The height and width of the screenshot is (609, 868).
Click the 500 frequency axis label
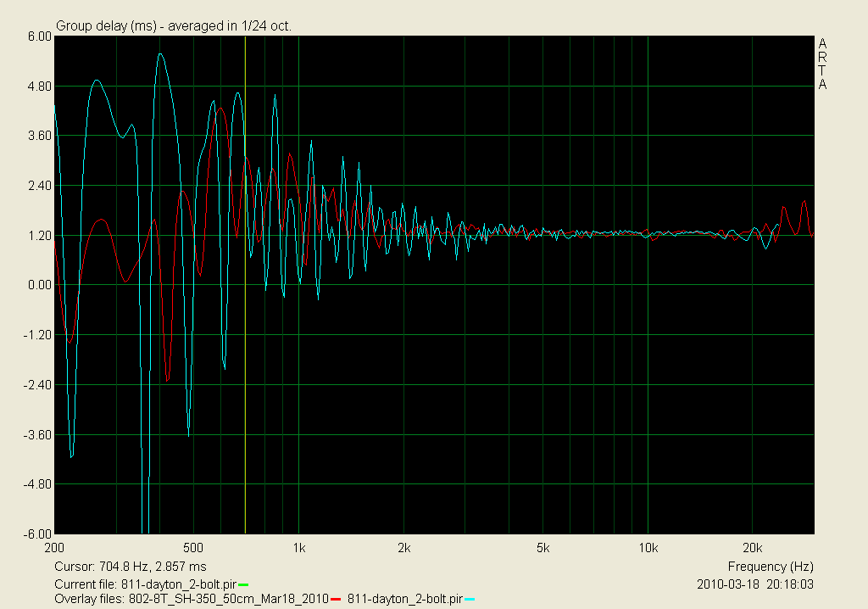click(x=192, y=548)
